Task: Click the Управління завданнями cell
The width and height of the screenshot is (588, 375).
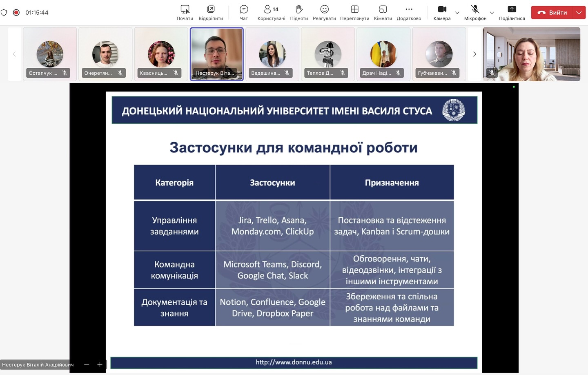Action: click(x=174, y=226)
